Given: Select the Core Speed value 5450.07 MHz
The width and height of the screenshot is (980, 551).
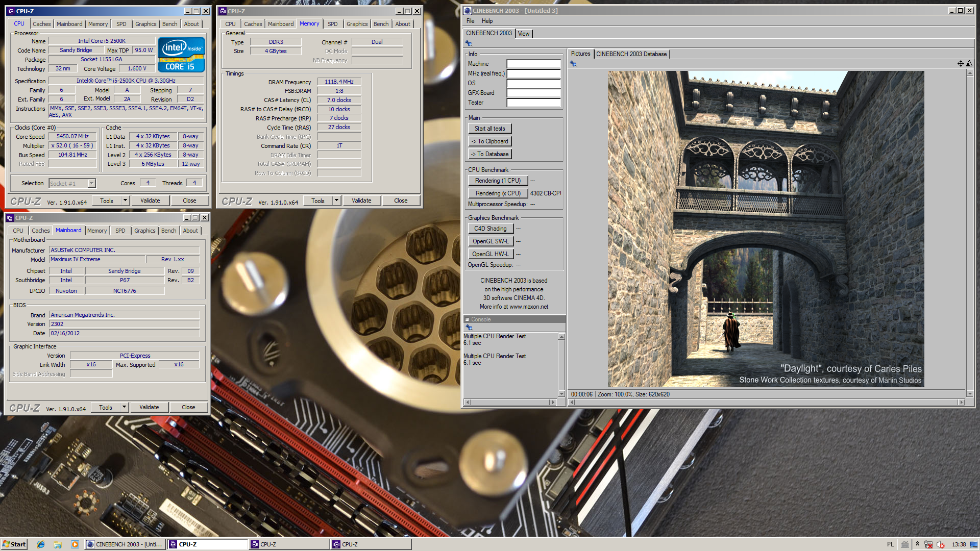Looking at the screenshot, I should point(72,136).
